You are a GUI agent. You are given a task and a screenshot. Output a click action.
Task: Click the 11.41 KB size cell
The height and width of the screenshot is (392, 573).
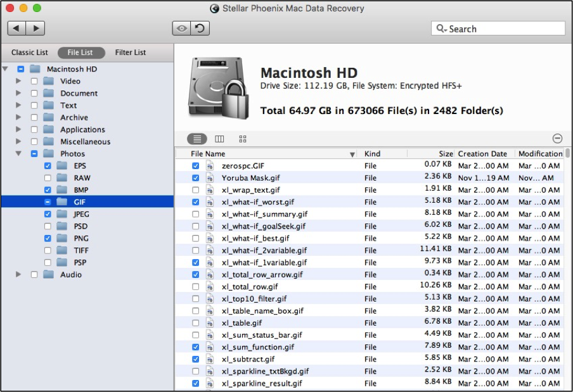[x=435, y=249]
